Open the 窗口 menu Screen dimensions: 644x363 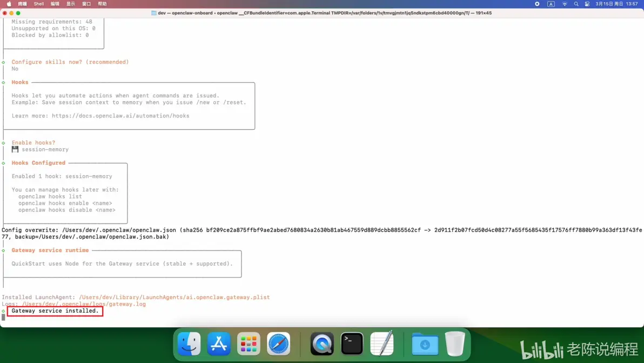(86, 4)
